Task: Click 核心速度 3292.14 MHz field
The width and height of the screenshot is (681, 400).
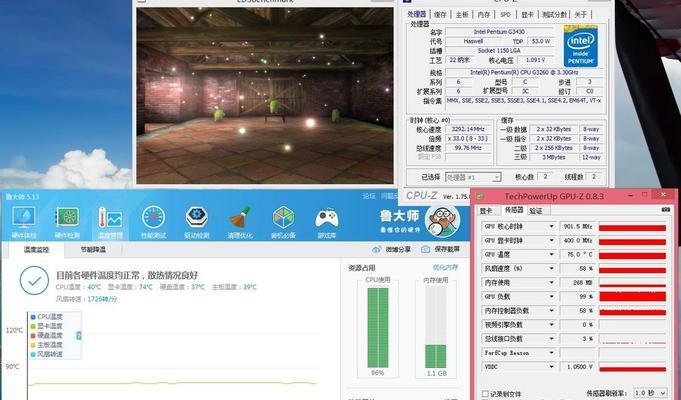Action: (x=468, y=129)
